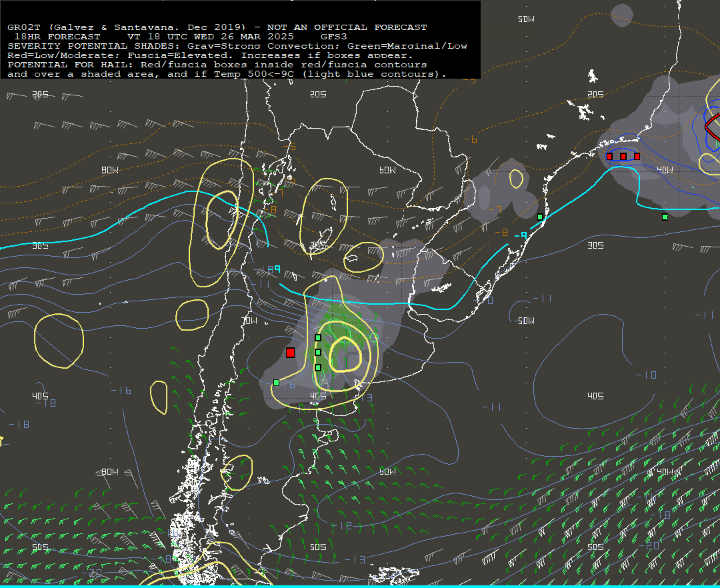Click the '70W' longitude label

coord(249,321)
